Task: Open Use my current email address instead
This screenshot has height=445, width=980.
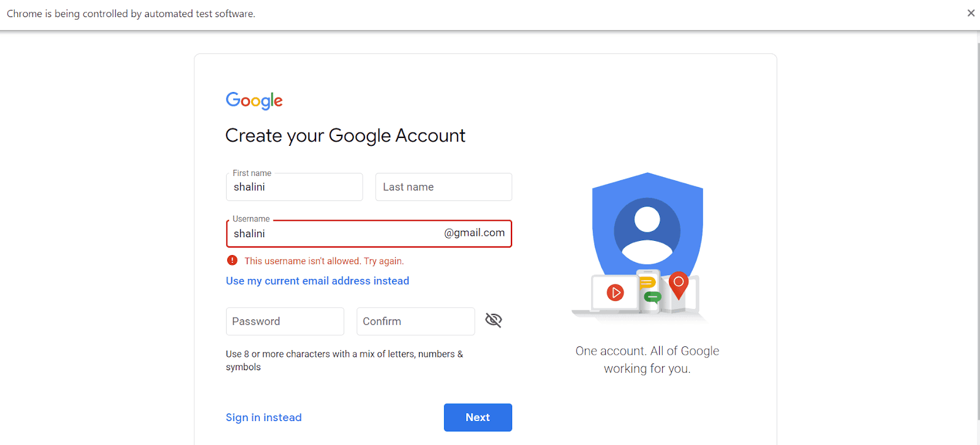Action: point(317,281)
